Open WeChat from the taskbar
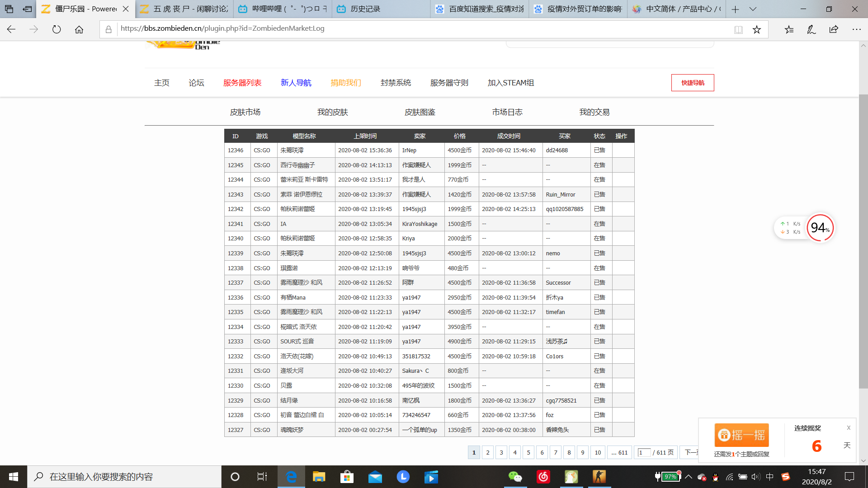Viewport: 868px width, 488px height. pyautogui.click(x=516, y=477)
